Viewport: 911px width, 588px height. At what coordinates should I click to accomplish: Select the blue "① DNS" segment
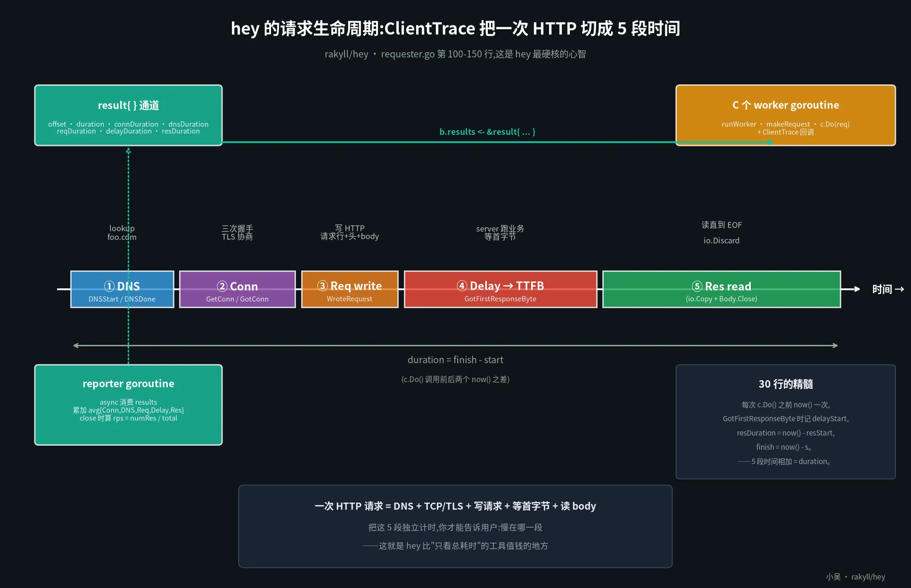point(122,289)
